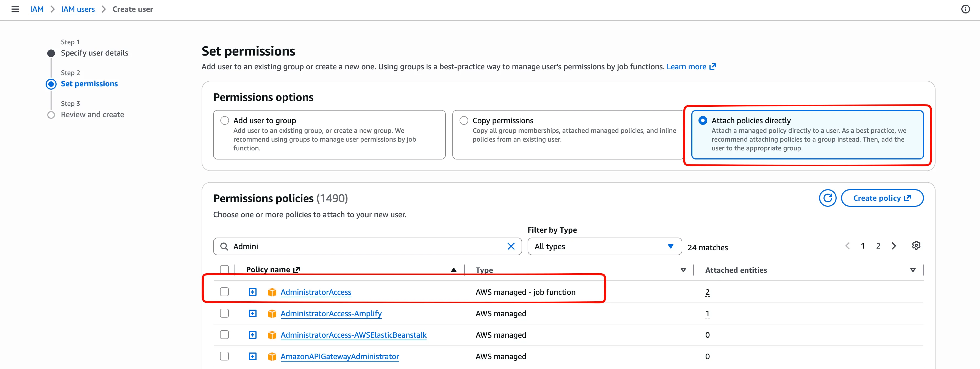Open the Filter by Type dropdown
Screen dimensions: 980x369
(x=605, y=246)
